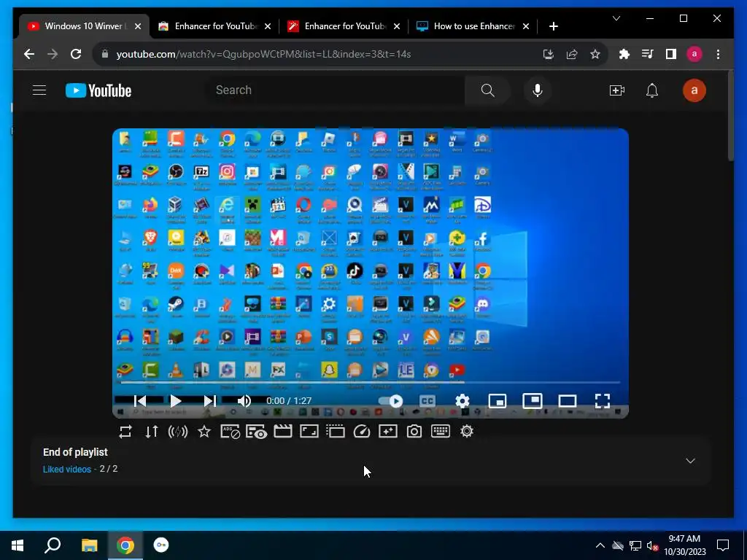Reload the current page
Viewport: 747px width, 560px height.
(76, 54)
